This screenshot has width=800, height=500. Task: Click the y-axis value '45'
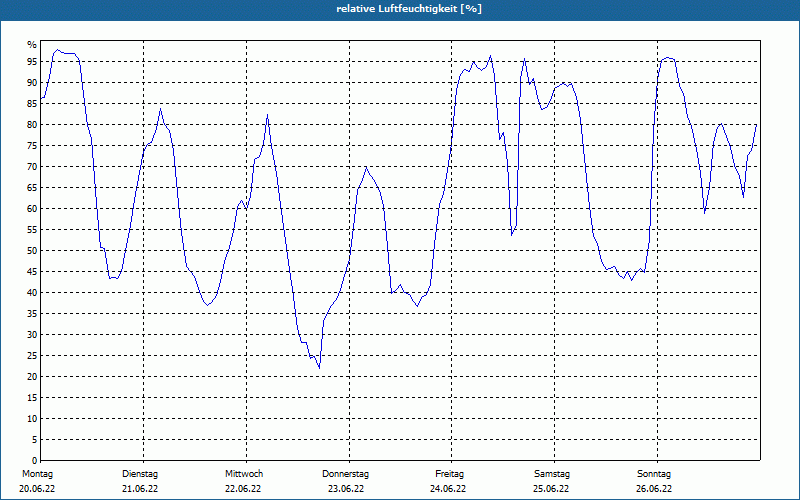click(x=32, y=271)
